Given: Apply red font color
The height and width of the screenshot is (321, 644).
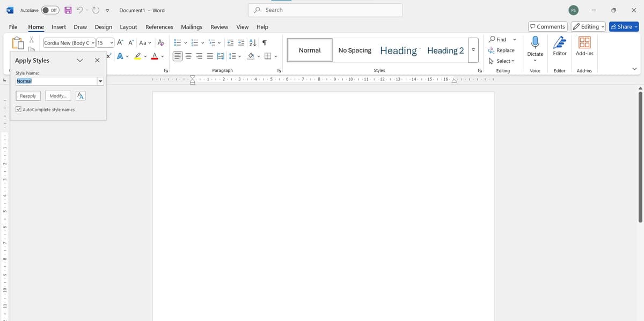Looking at the screenshot, I should [x=155, y=56].
